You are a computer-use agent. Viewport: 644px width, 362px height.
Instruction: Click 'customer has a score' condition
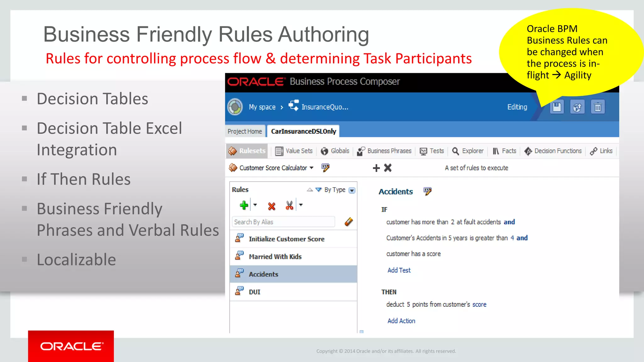pyautogui.click(x=414, y=254)
